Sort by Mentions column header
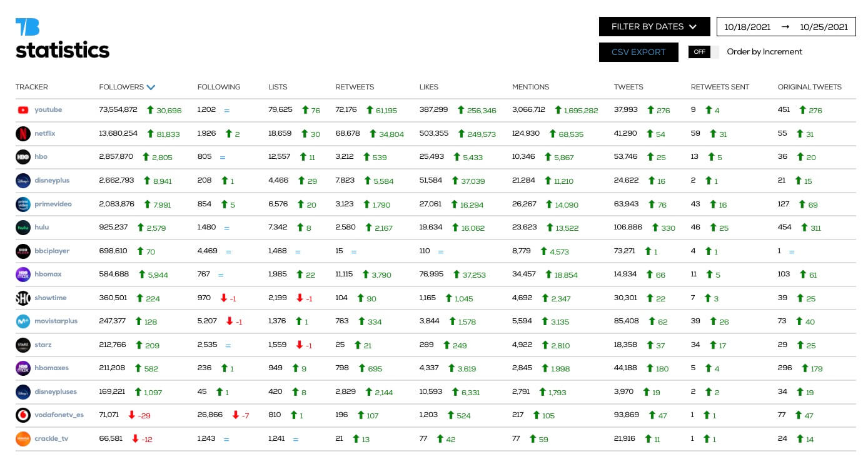 pyautogui.click(x=530, y=87)
